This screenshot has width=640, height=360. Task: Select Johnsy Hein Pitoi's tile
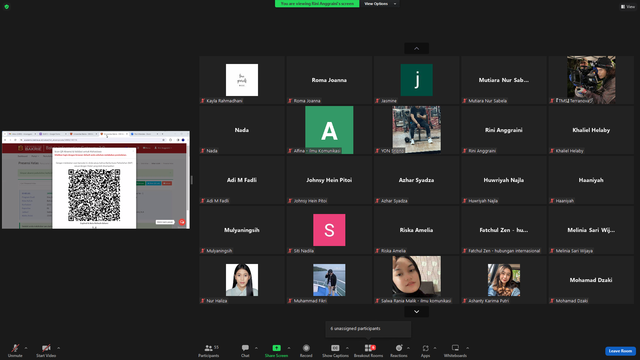(x=329, y=180)
